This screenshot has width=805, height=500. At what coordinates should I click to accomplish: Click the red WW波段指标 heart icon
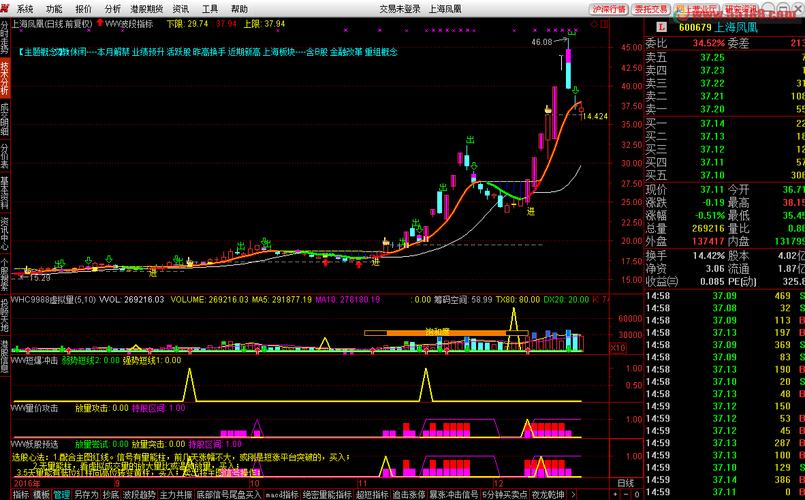pos(98,22)
